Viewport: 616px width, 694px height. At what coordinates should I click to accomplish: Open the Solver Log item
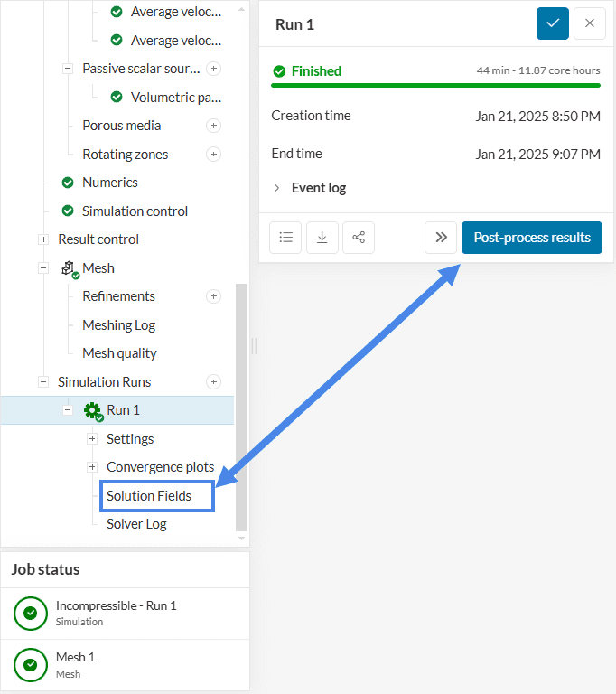136,524
